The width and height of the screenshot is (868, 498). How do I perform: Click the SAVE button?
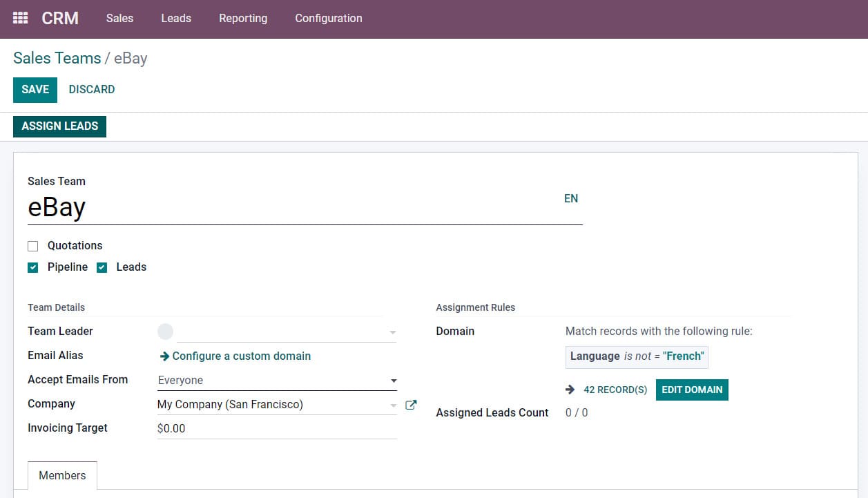pos(35,90)
